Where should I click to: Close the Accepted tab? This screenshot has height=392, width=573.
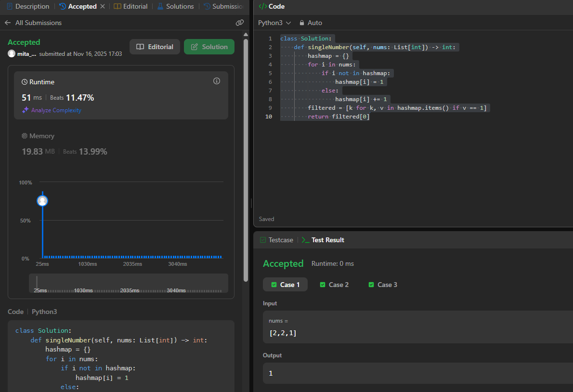pos(103,6)
